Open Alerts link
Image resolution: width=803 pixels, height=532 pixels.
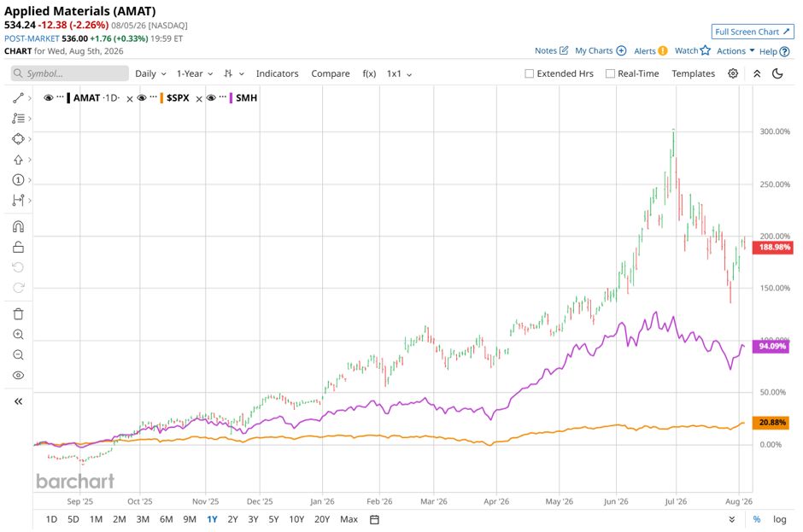pyautogui.click(x=650, y=50)
